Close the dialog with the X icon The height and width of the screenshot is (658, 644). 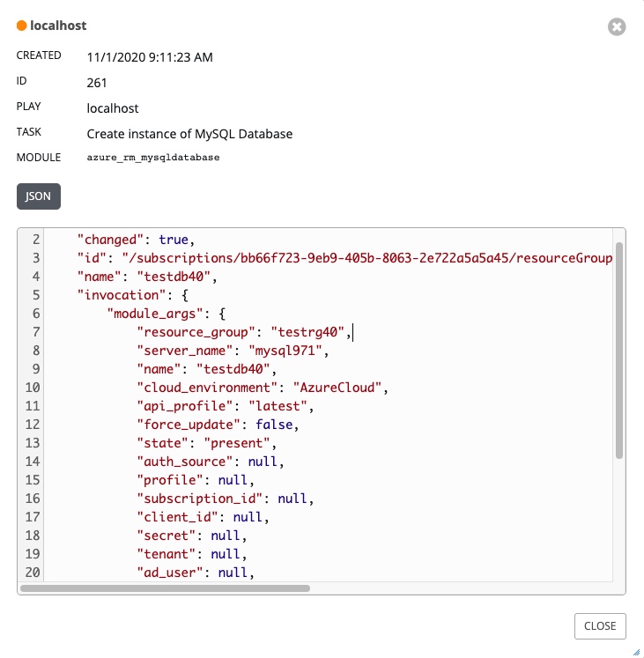[617, 27]
